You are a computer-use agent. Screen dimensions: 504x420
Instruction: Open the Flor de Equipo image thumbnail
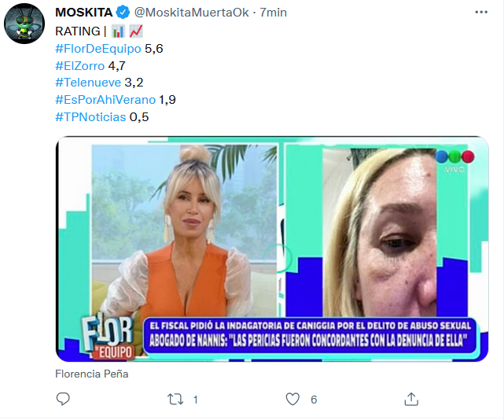[x=272, y=249]
